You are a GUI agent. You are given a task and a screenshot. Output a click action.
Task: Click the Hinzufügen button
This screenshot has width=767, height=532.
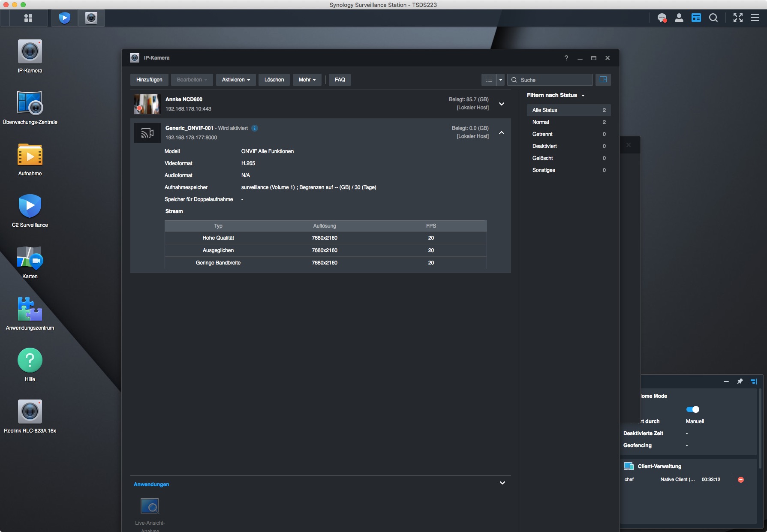149,80
